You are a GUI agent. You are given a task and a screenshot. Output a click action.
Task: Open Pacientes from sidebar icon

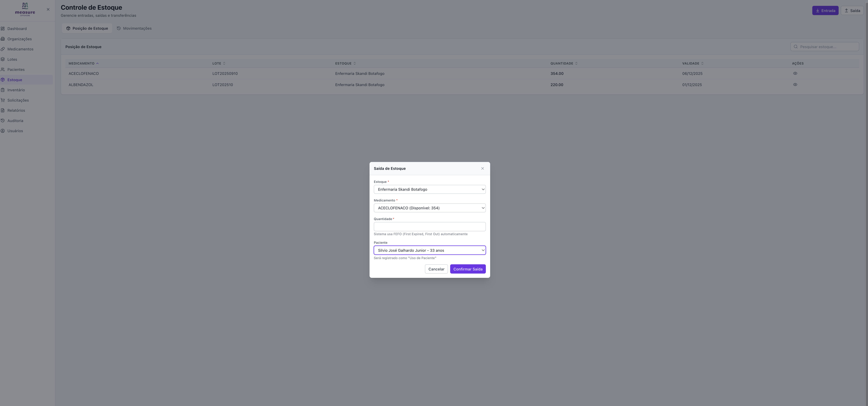pyautogui.click(x=3, y=69)
